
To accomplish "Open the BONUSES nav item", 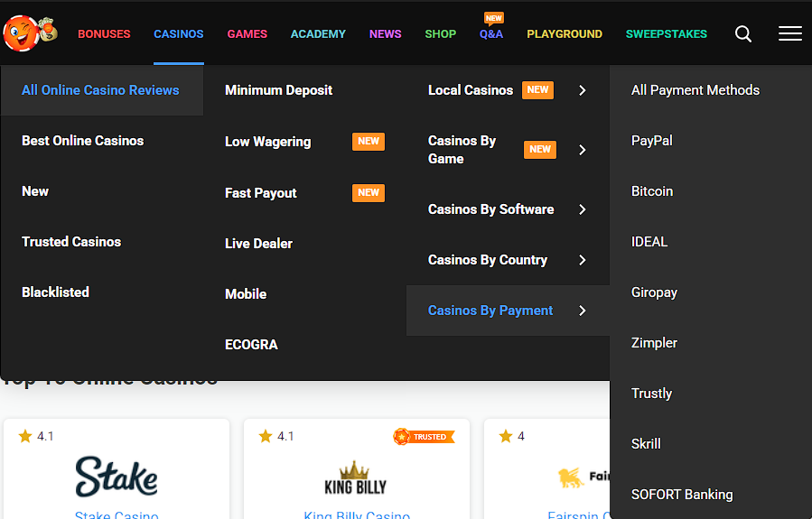I will (104, 34).
